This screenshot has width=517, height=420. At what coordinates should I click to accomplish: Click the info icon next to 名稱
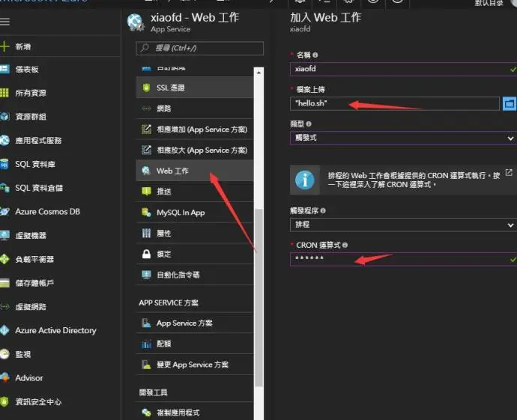click(315, 55)
